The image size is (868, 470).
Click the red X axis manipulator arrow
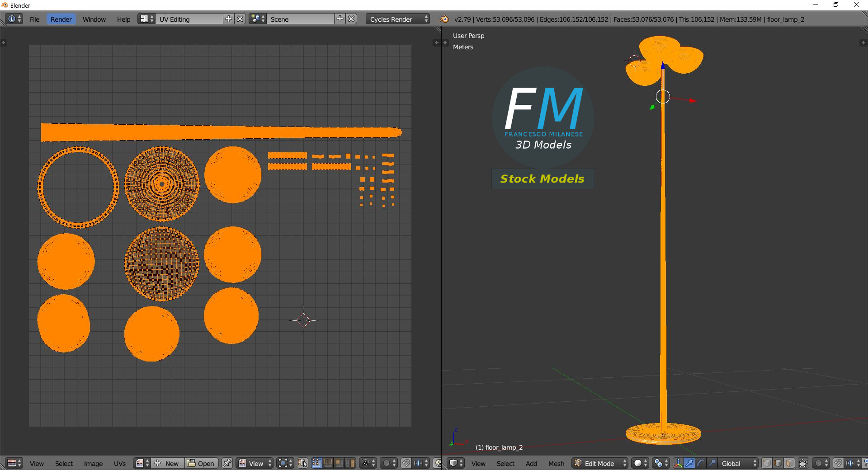693,100
